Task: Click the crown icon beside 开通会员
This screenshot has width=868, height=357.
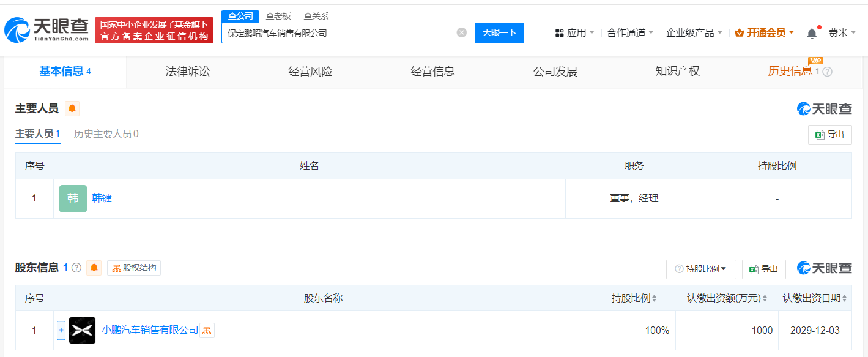Action: pos(739,33)
